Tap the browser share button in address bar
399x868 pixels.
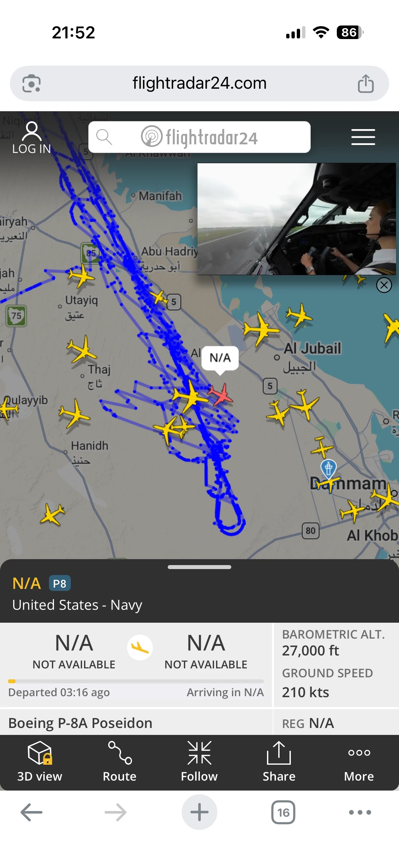(x=366, y=83)
